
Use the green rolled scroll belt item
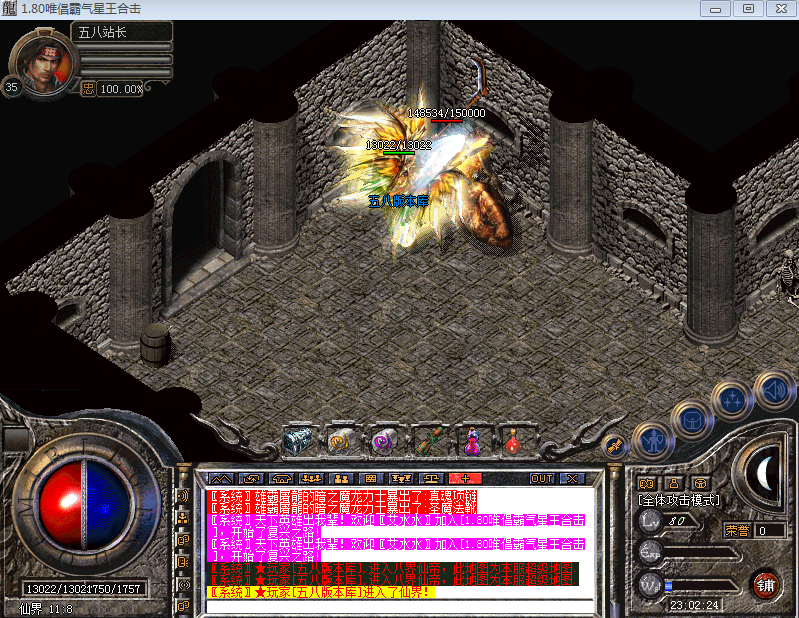click(x=428, y=440)
